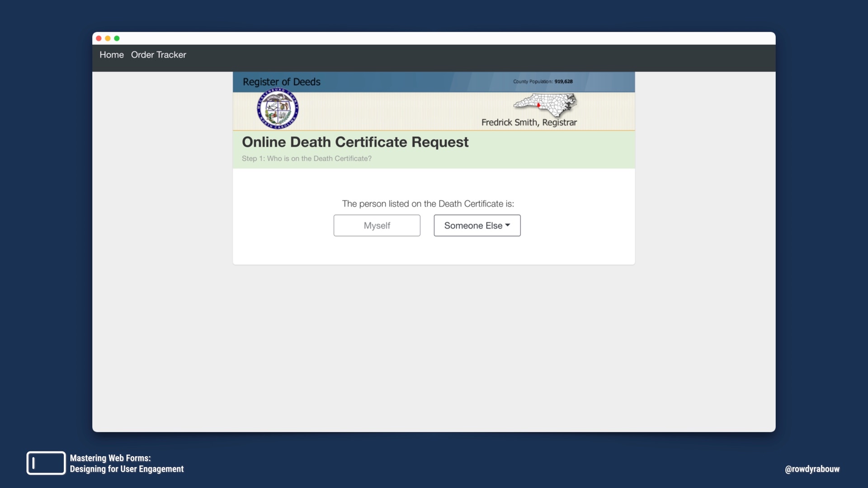Click the caret arrow on Someone Else
The image size is (868, 488).
pos(508,225)
